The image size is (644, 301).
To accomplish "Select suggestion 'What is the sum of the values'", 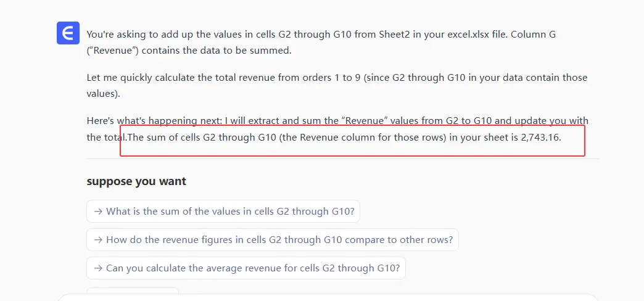I will pos(229,212).
